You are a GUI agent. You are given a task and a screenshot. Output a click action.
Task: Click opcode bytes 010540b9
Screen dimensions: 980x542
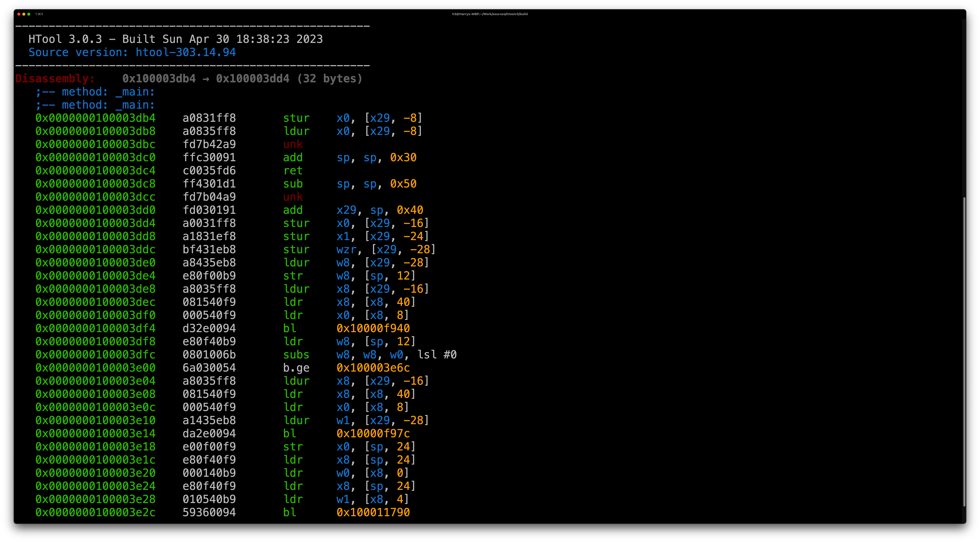(209, 499)
